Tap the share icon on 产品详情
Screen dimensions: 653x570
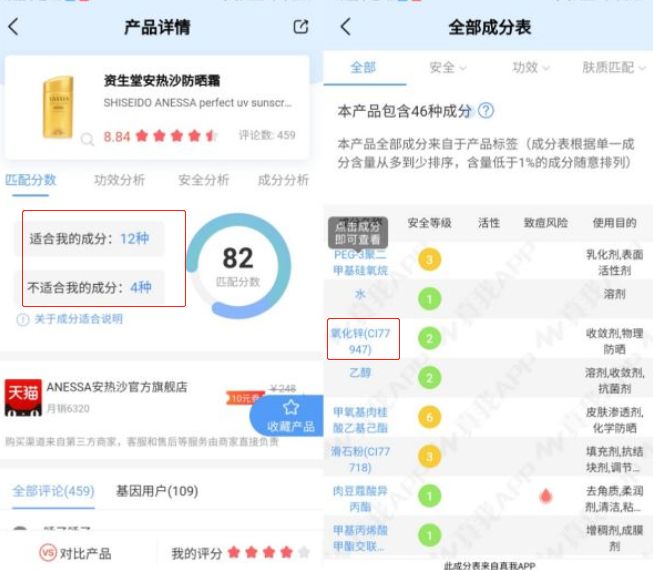pyautogui.click(x=301, y=27)
